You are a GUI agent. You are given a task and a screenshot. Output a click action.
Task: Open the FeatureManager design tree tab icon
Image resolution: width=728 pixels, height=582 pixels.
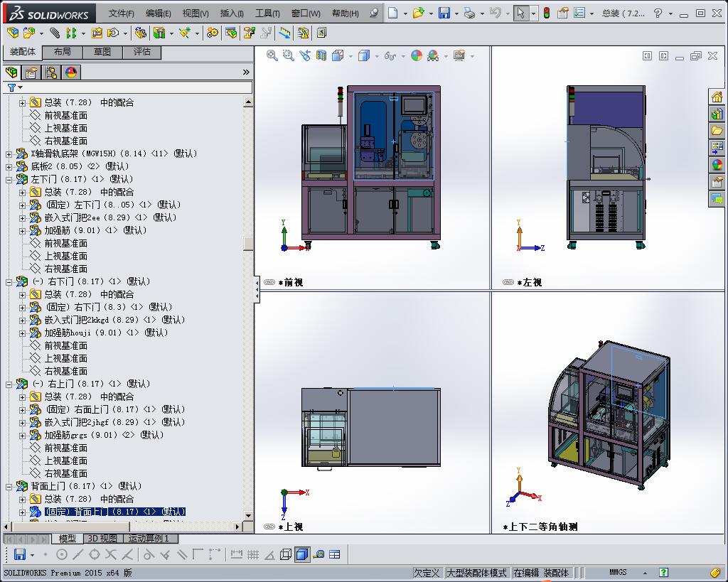point(11,72)
